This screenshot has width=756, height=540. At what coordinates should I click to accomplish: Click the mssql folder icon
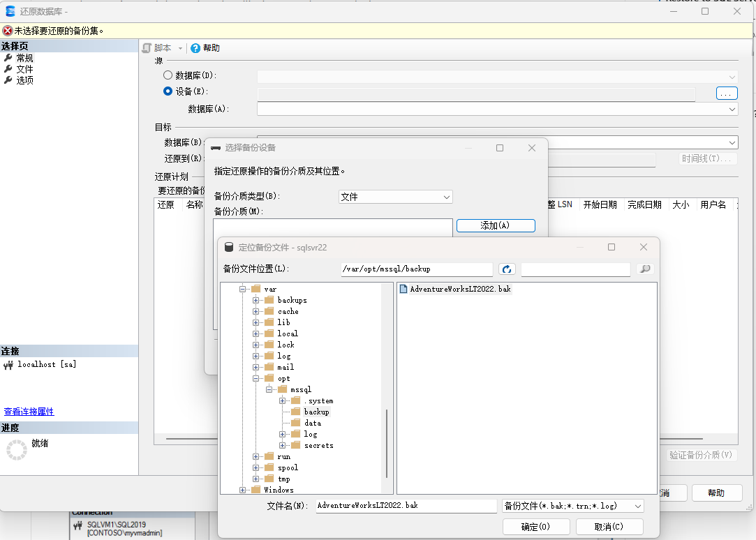[x=282, y=389]
